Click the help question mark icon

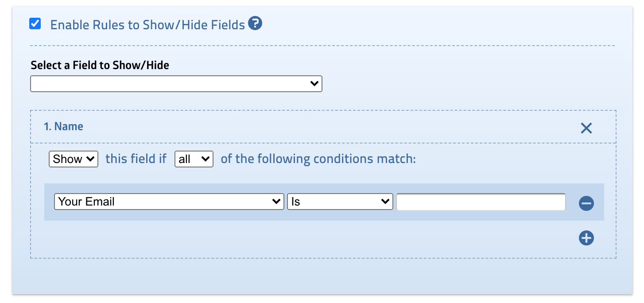click(255, 23)
